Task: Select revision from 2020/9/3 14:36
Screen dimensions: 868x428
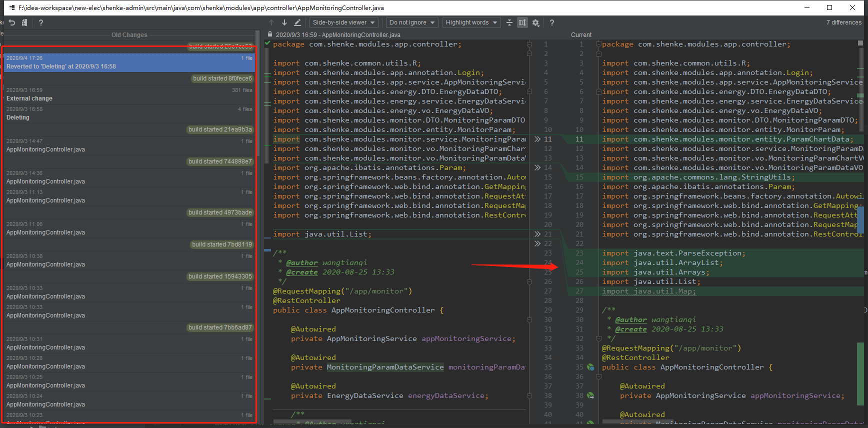Action: (x=129, y=177)
